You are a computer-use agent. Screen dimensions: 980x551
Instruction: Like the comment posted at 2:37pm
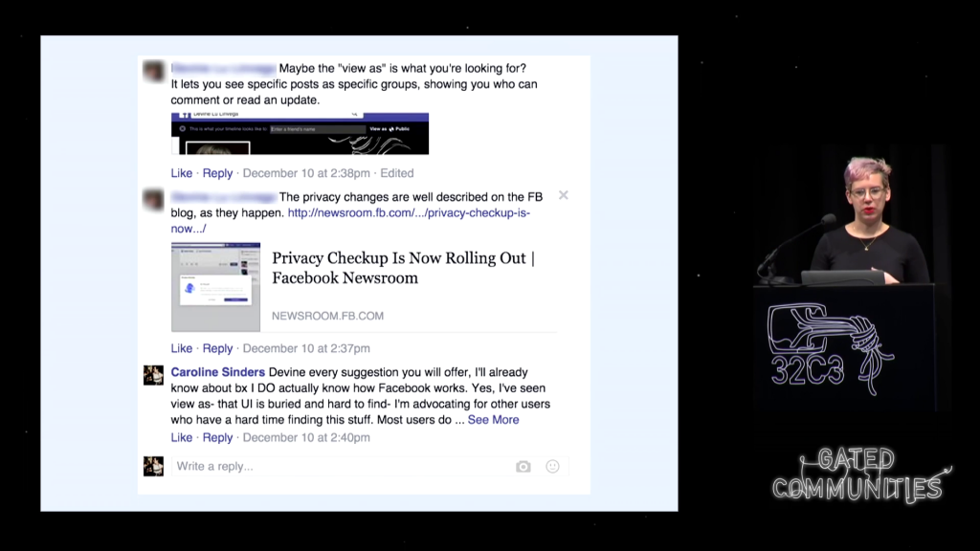click(x=182, y=348)
